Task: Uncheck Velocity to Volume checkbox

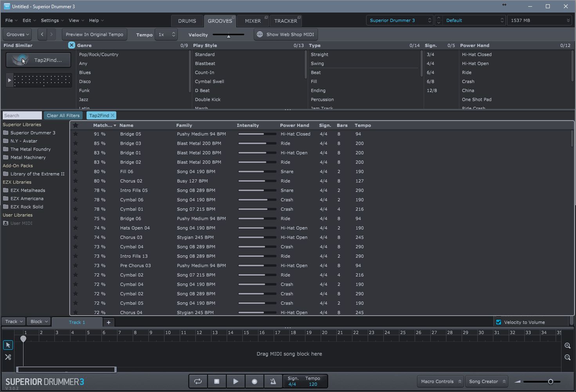Action: (x=499, y=322)
